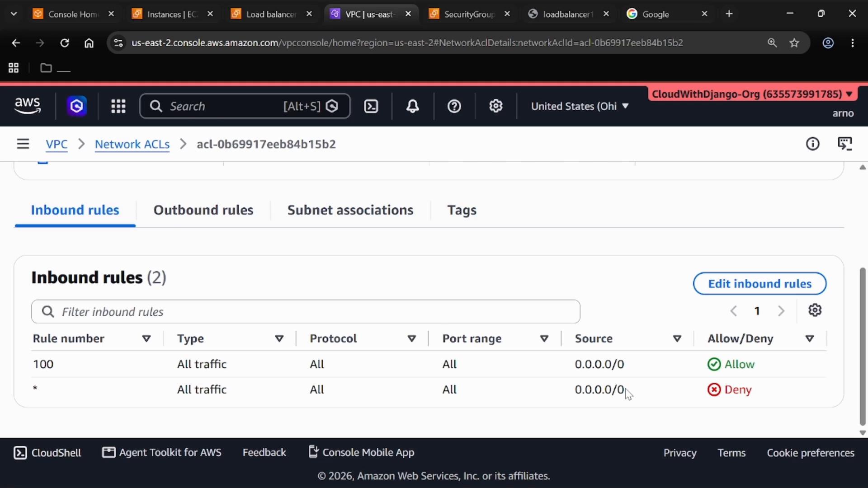
Task: Open the Tags tab
Action: 462,210
